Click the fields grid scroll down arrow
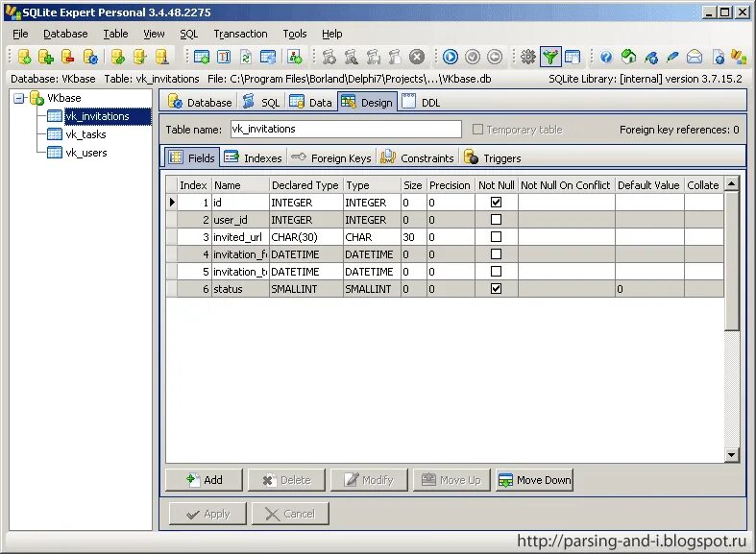756x554 pixels. (x=731, y=455)
